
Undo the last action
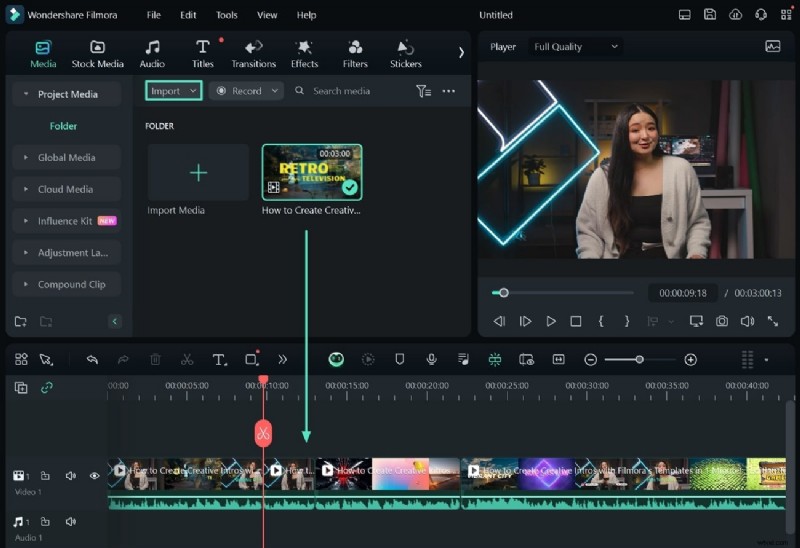coord(92,360)
